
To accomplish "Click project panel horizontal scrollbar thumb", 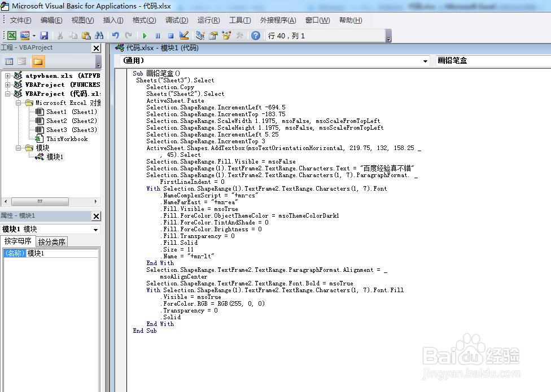I will [40, 202].
